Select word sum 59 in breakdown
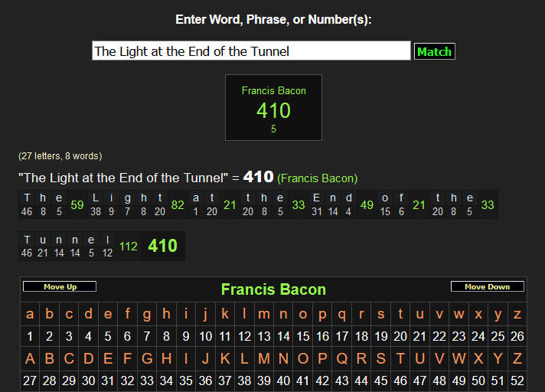 77,204
